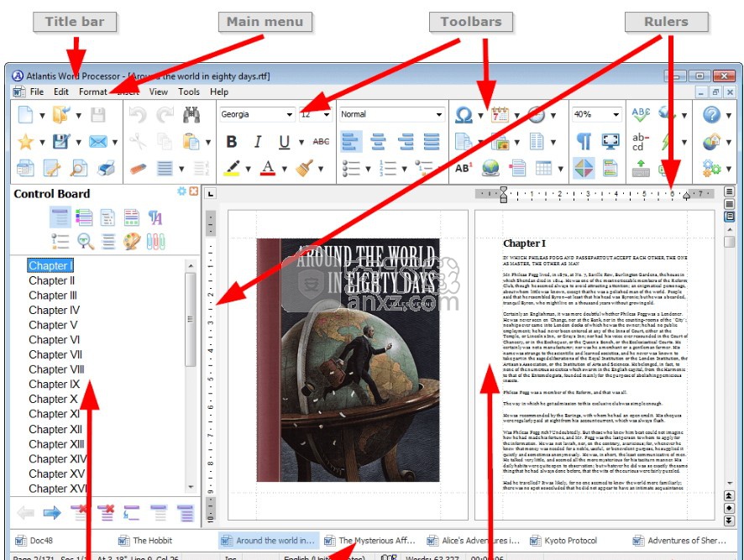
Task: Open the Normal style dropdown
Action: (x=439, y=114)
